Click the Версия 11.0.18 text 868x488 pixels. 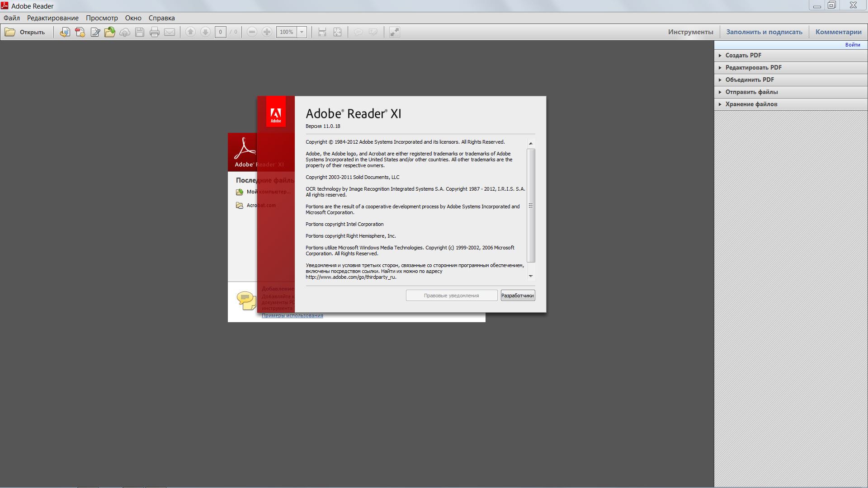pyautogui.click(x=323, y=127)
